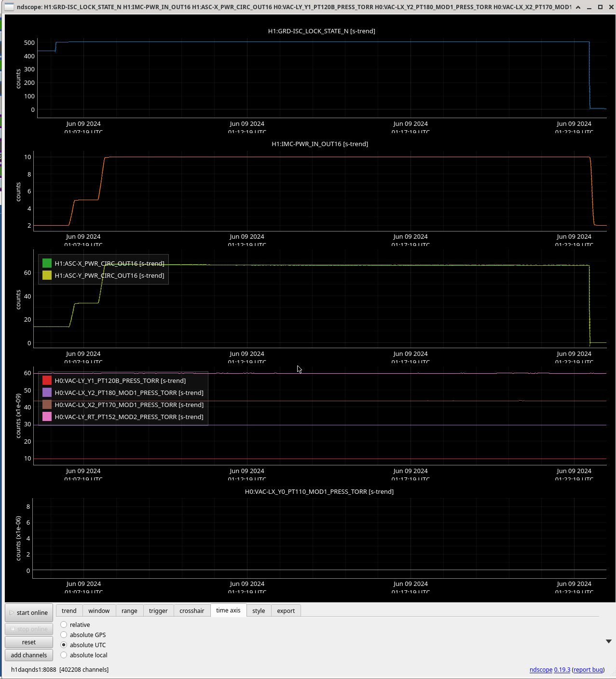
Task: Click the pink PT152_MOD2 legend swatch
Action: [x=47, y=417]
